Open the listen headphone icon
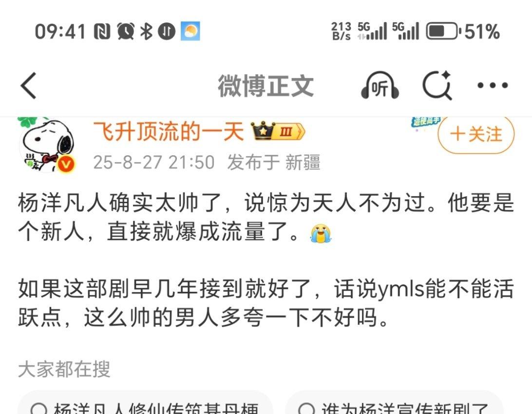 (380, 85)
